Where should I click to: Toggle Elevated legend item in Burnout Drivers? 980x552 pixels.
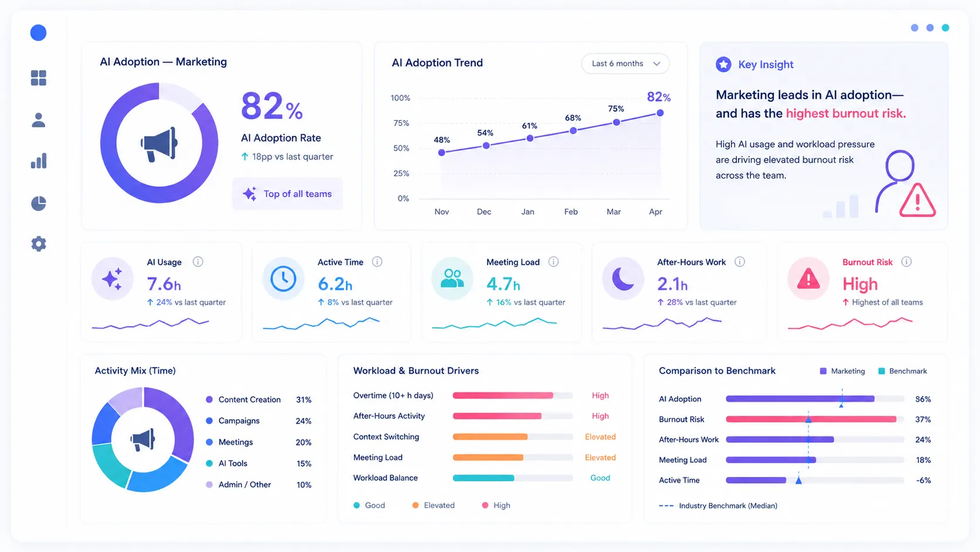tap(433, 505)
